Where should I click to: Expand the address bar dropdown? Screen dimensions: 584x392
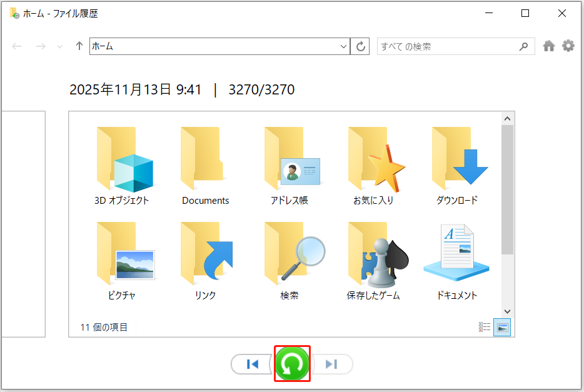[343, 46]
